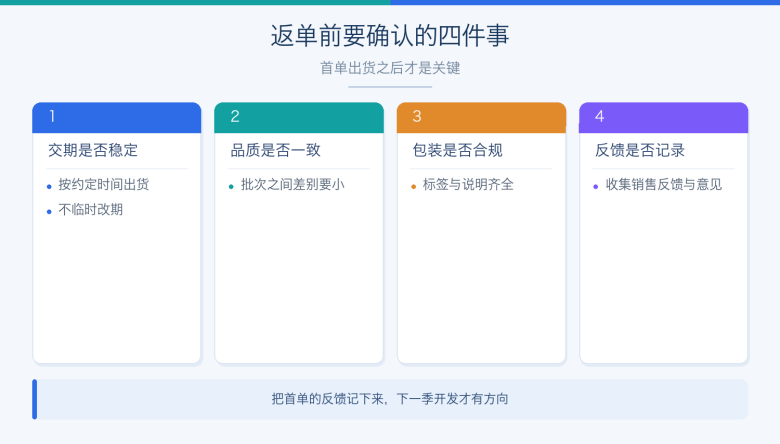Screen dimensions: 780x444
Task: Select the subtitle 首单出货之后才是关键
Action: [x=390, y=68]
